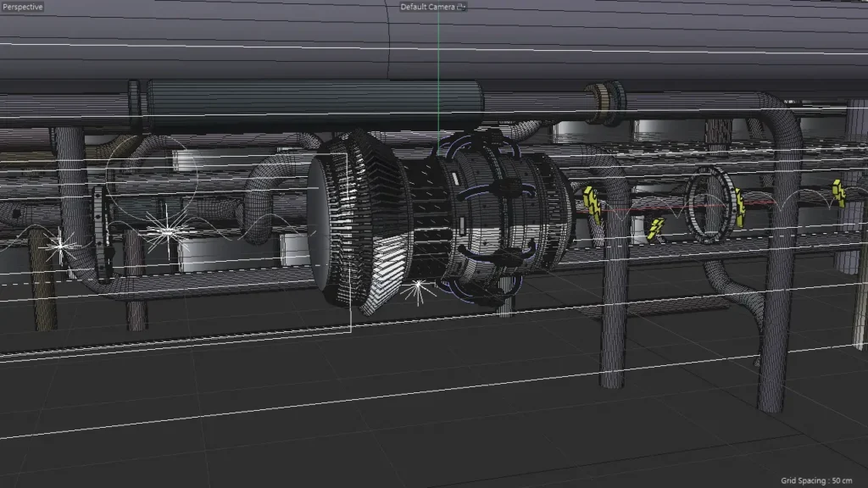The width and height of the screenshot is (868, 488).
Task: Select the rightmost yellow lightning bolt icon
Action: pos(838,192)
